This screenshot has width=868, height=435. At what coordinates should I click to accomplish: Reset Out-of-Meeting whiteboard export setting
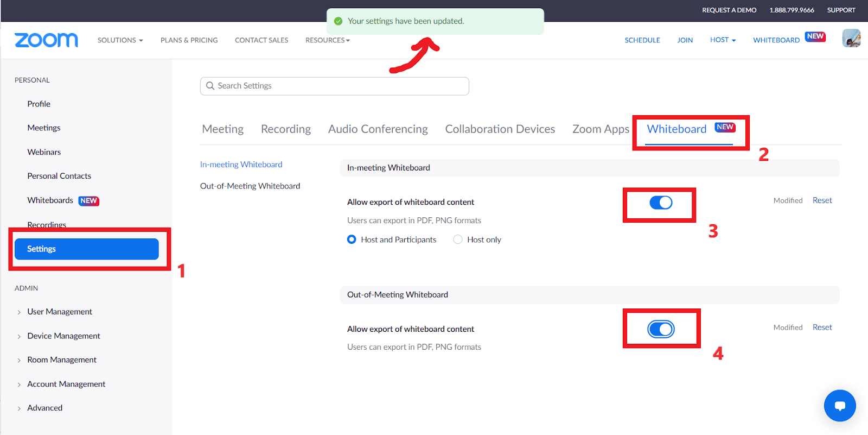[822, 327]
